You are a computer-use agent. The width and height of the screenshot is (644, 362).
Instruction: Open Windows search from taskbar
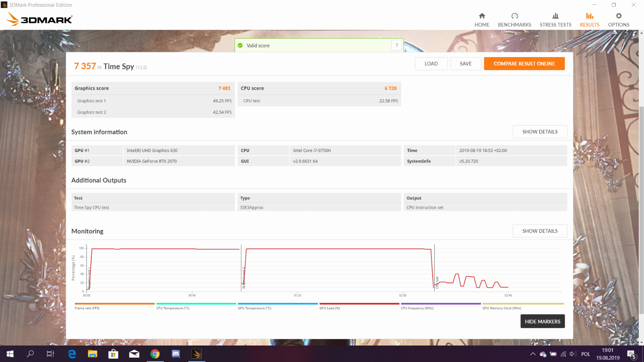(30, 354)
